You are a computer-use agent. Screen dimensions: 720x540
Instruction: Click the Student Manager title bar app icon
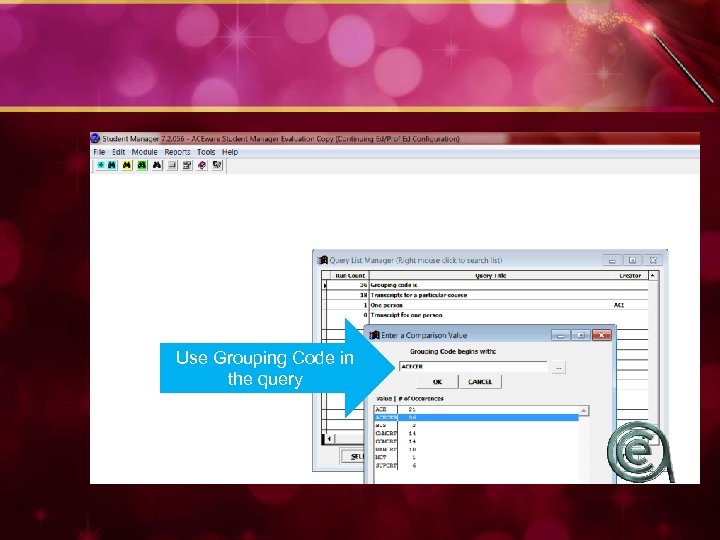[x=95, y=138]
